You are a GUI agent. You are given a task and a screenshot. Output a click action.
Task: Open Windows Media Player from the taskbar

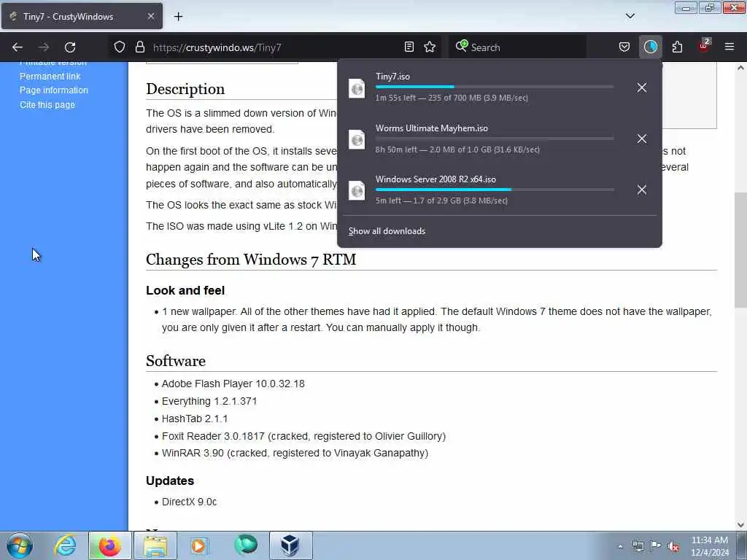click(199, 545)
